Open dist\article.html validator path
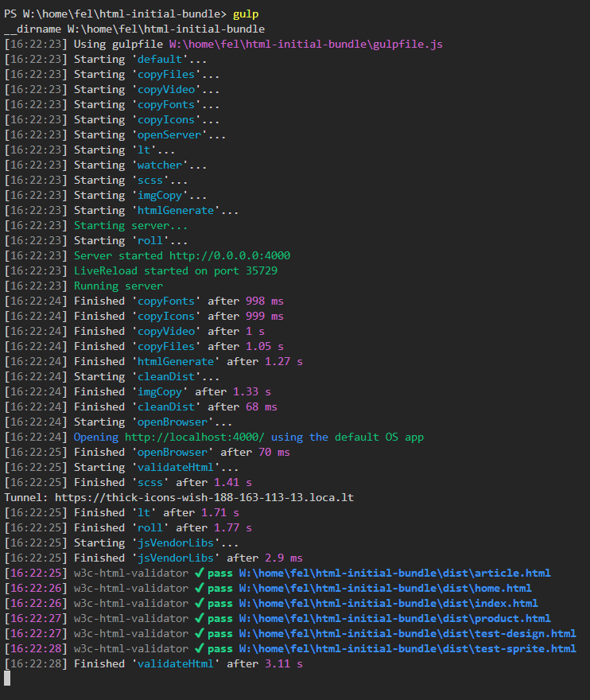The image size is (590, 700). (x=394, y=574)
